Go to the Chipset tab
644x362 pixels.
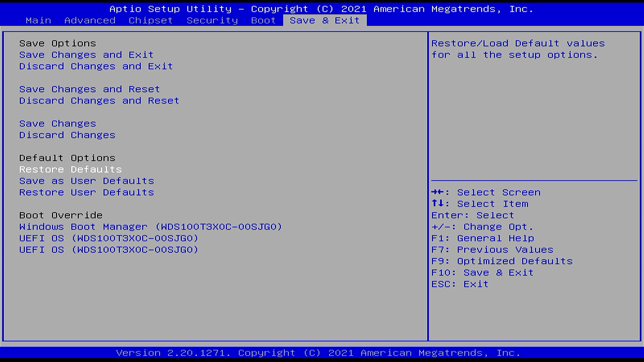pyautogui.click(x=151, y=20)
